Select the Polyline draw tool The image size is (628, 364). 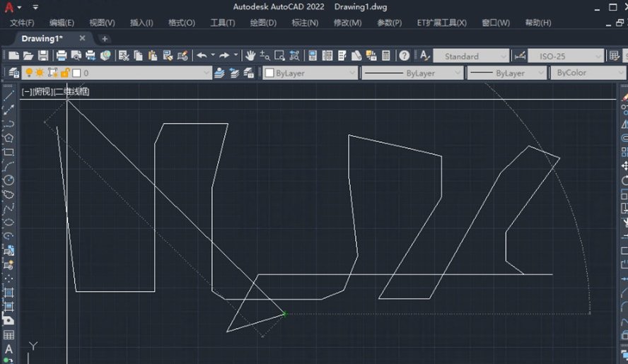click(8, 124)
